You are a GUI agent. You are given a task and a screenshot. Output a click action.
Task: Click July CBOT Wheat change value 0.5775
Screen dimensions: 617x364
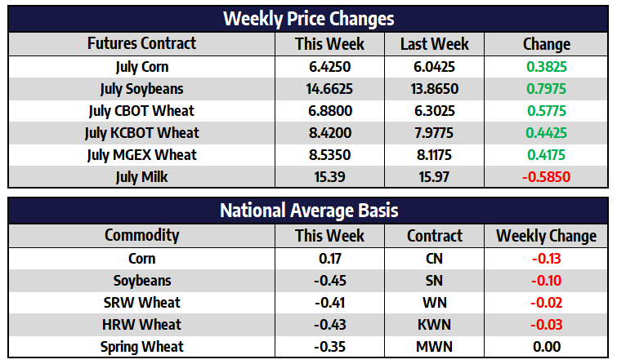(546, 111)
